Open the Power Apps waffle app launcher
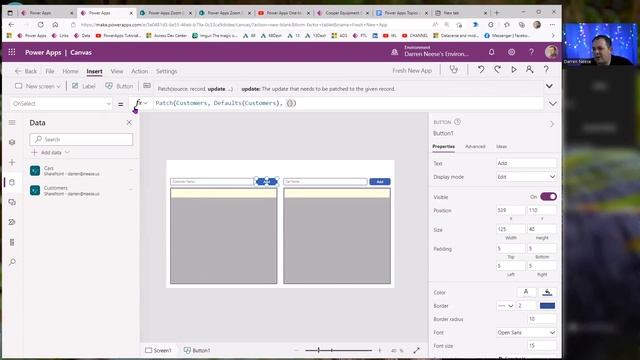 tap(12, 52)
